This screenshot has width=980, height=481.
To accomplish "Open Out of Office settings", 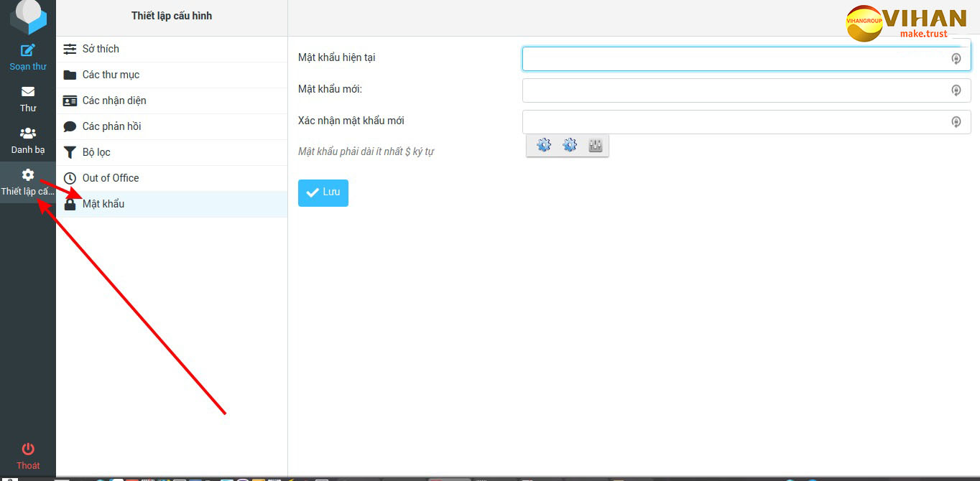I will (111, 178).
